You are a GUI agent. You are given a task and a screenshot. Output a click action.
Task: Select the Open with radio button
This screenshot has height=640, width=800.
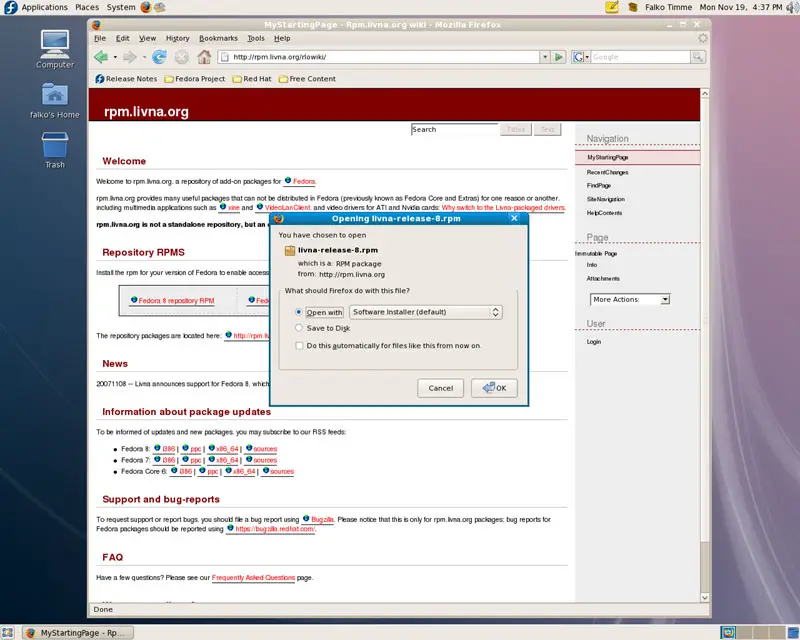point(299,312)
